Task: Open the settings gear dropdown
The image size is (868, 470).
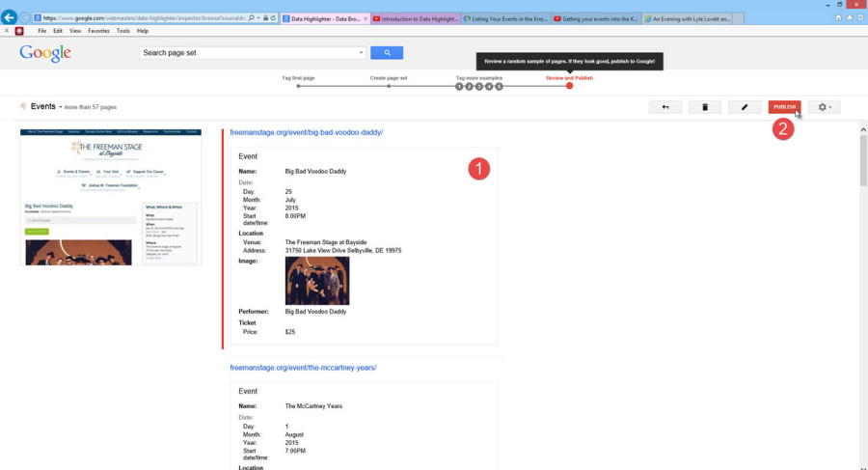Action: tap(825, 107)
